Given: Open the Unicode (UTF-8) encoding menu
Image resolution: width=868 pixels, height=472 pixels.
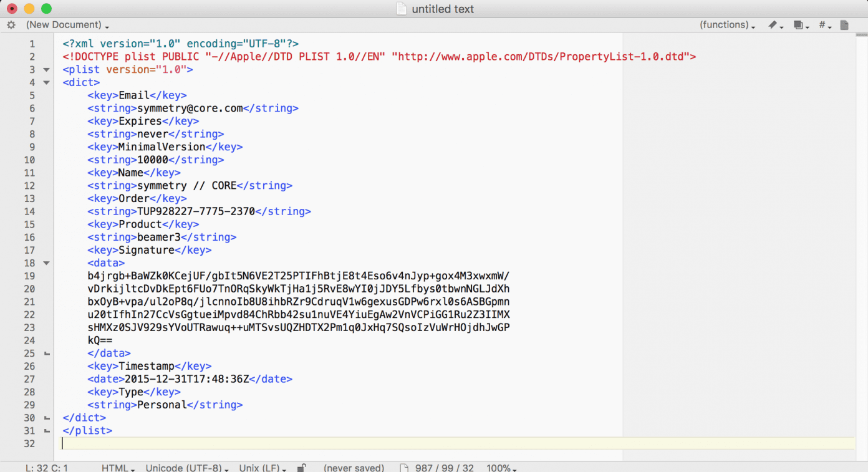Looking at the screenshot, I should (186, 466).
